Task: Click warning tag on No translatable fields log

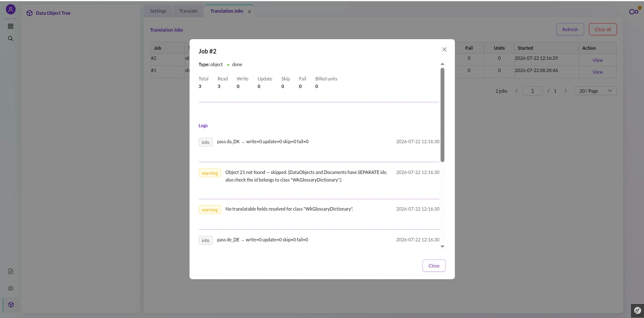Action: pyautogui.click(x=210, y=210)
